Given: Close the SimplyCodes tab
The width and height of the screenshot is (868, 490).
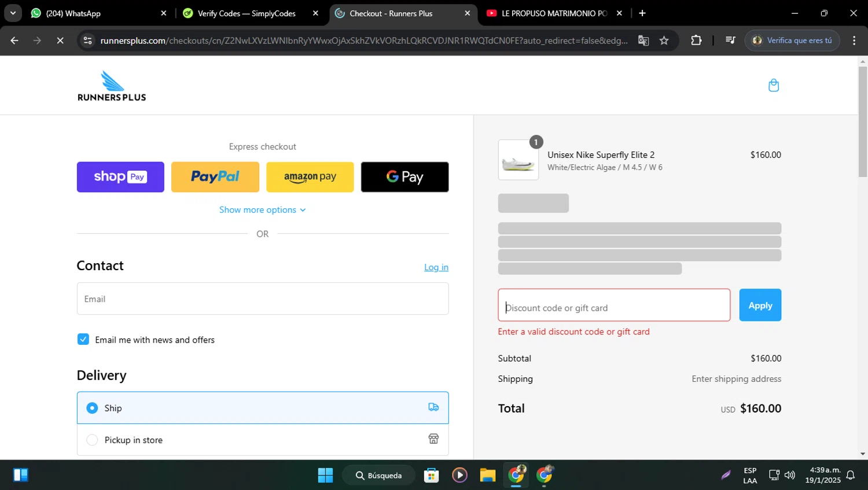Looking at the screenshot, I should [x=315, y=13].
